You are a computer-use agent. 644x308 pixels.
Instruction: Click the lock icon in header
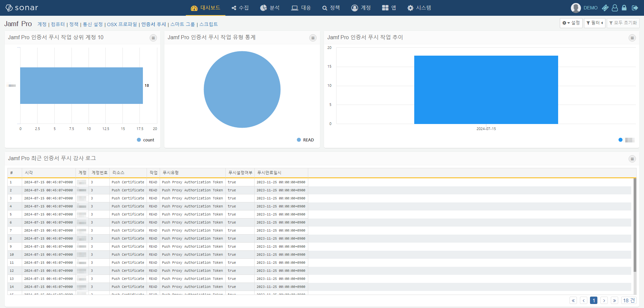point(624,8)
